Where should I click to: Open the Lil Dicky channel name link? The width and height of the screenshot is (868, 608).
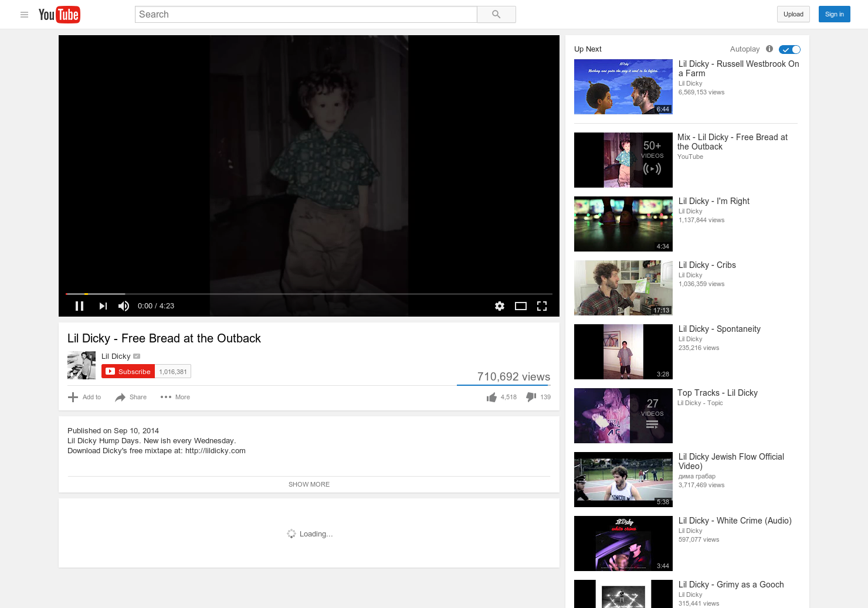click(x=116, y=356)
